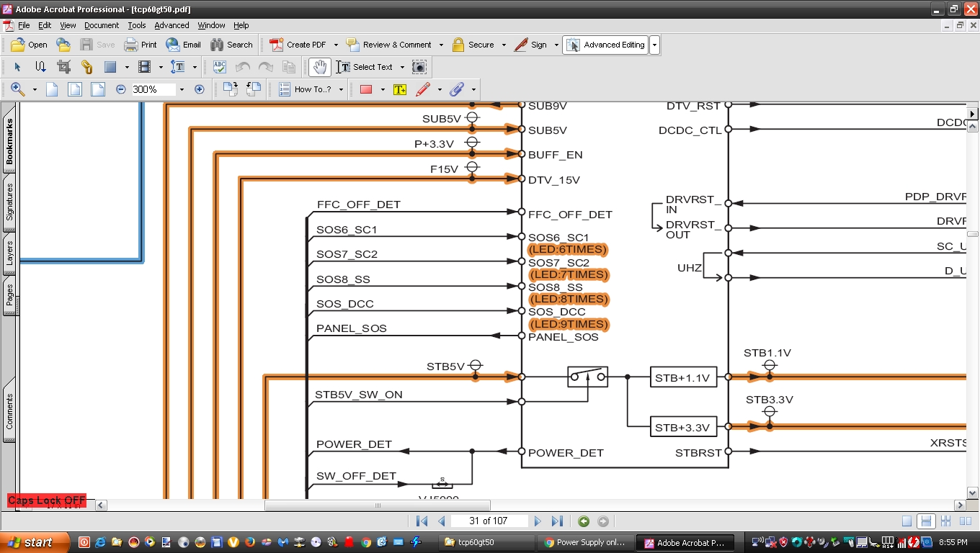Click the Search button
The image size is (980, 553).
pyautogui.click(x=231, y=45)
